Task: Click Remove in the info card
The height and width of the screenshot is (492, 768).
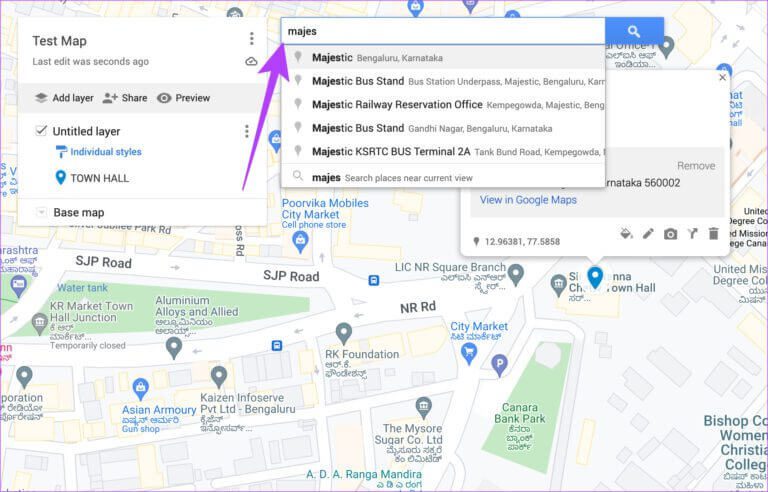Action: pyautogui.click(x=696, y=166)
